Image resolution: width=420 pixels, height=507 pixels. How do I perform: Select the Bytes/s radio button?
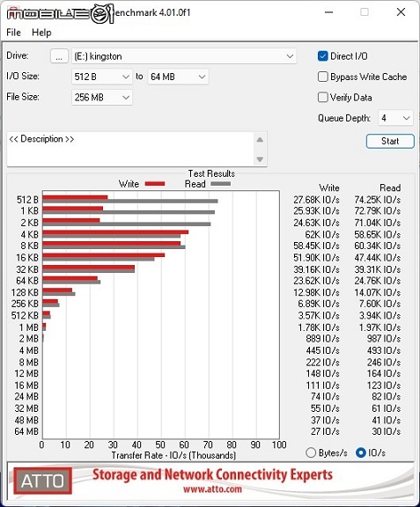pyautogui.click(x=311, y=452)
